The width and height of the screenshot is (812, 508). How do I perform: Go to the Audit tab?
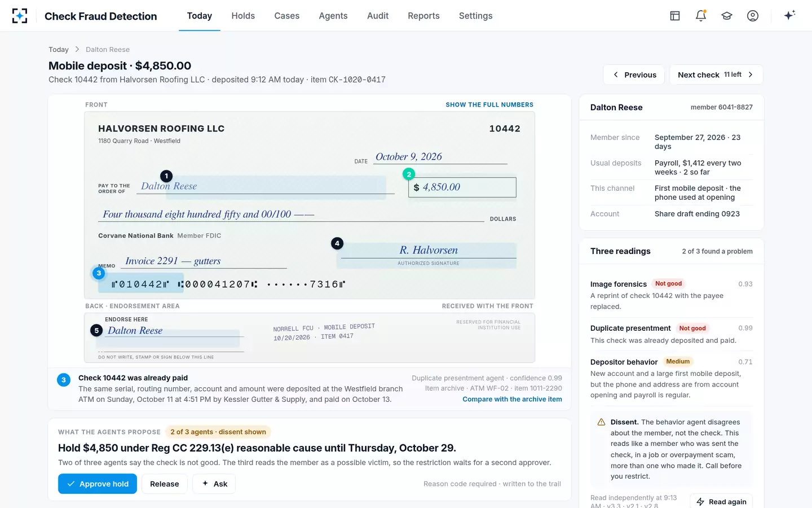(378, 16)
